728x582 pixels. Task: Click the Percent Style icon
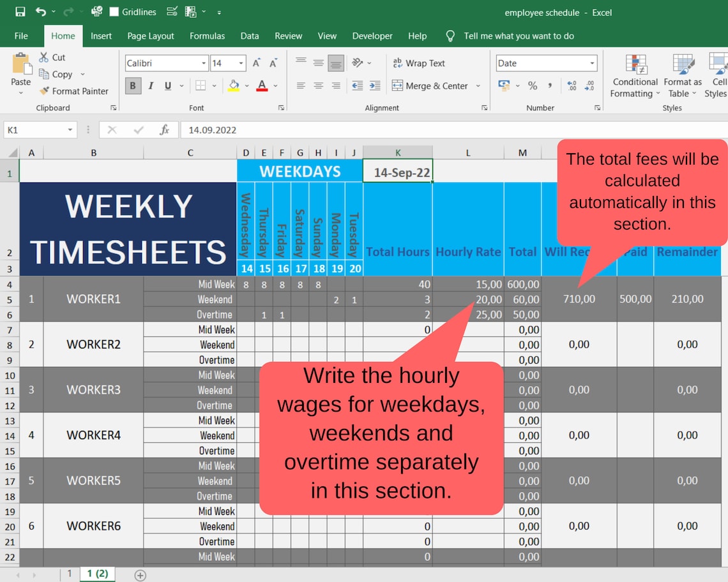coord(533,86)
